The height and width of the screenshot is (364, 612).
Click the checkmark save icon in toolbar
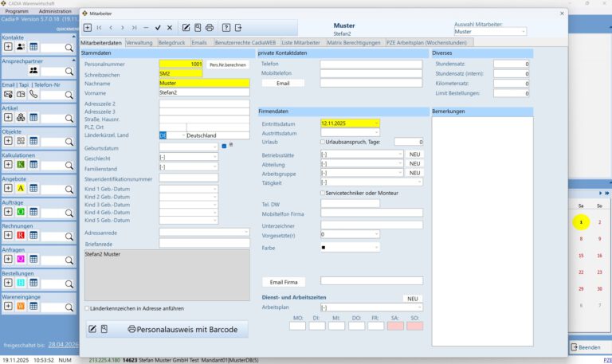[158, 28]
